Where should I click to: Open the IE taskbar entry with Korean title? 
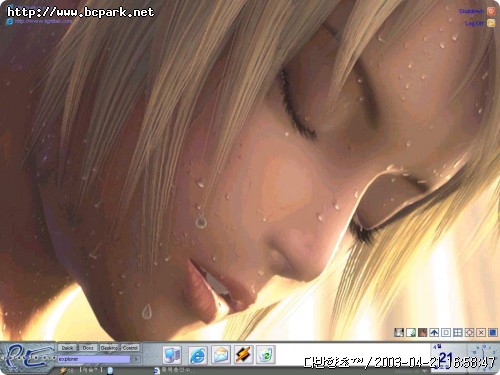pyautogui.click(x=174, y=370)
